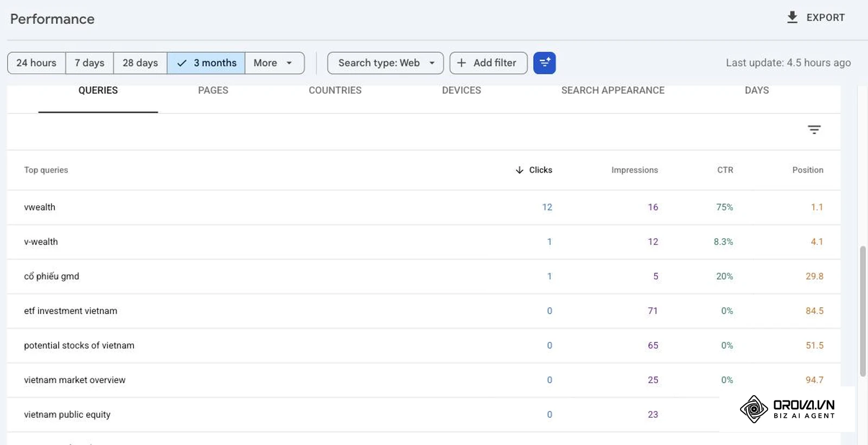The width and height of the screenshot is (868, 445).
Task: Open the More date range dropdown
Action: point(275,63)
